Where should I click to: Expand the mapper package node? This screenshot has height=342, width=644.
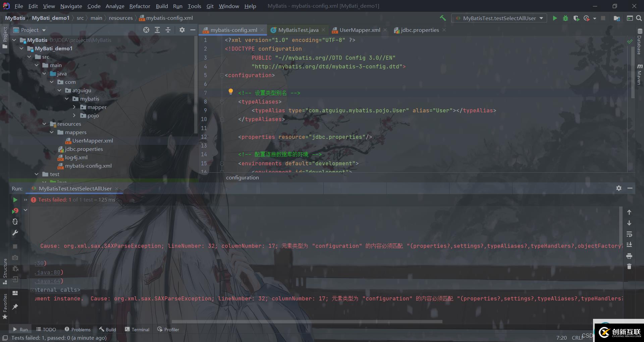pyautogui.click(x=74, y=107)
